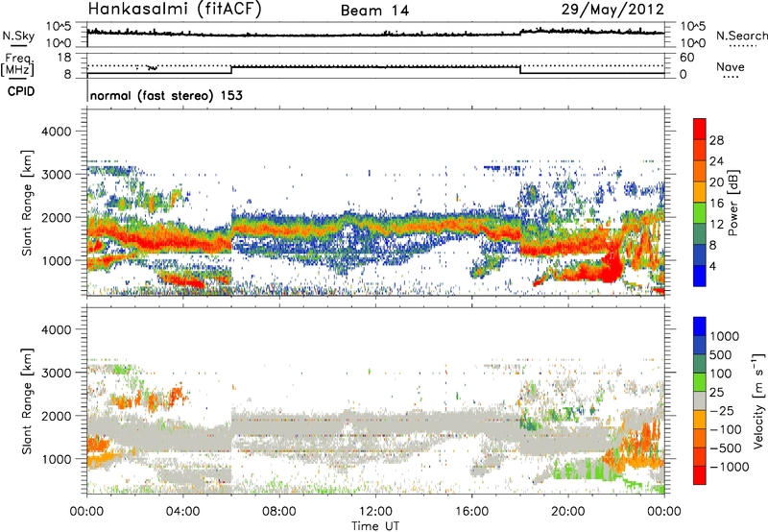The image size is (768, 532).
Task: Click the normal (fast stereo) 153 text
Action: [166, 95]
